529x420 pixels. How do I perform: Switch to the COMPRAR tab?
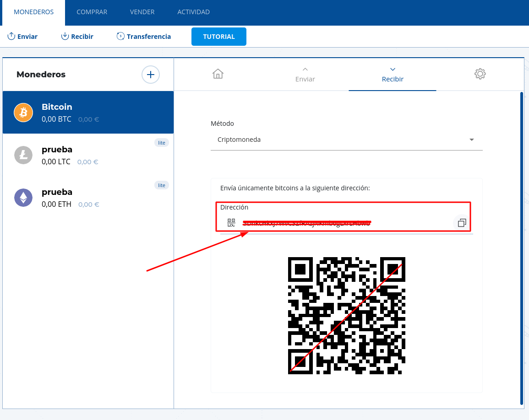coord(92,12)
